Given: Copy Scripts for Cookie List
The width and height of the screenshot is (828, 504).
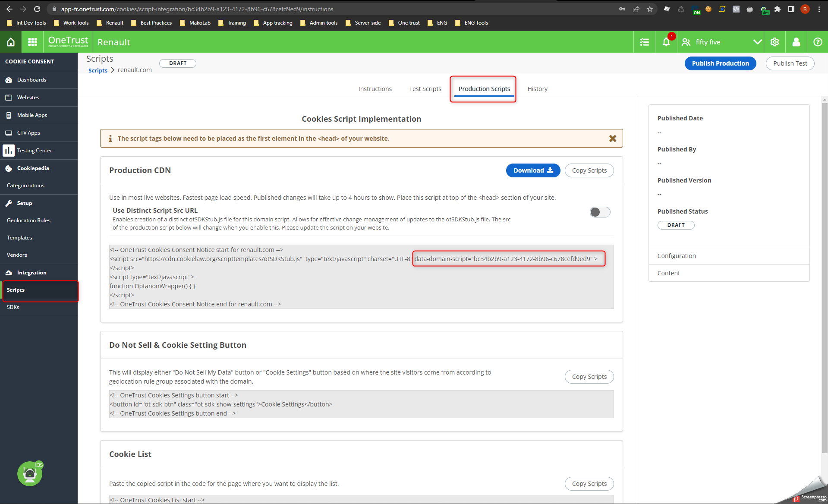Looking at the screenshot, I should click(589, 484).
